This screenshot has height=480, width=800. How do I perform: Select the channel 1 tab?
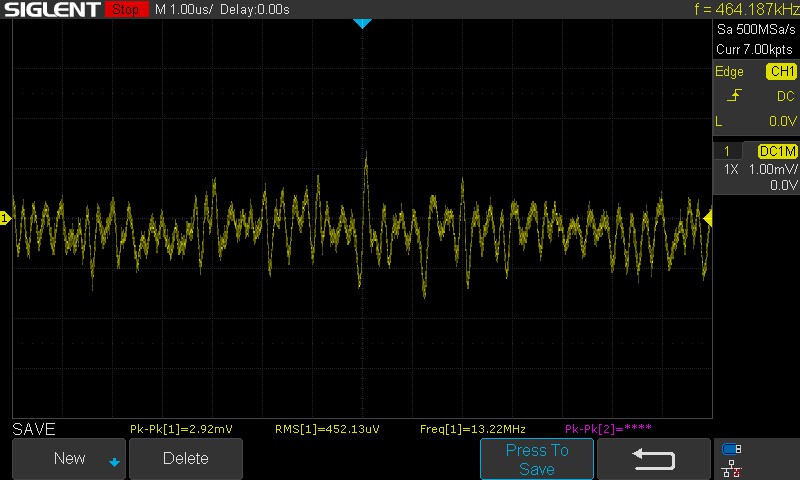pyautogui.click(x=727, y=151)
